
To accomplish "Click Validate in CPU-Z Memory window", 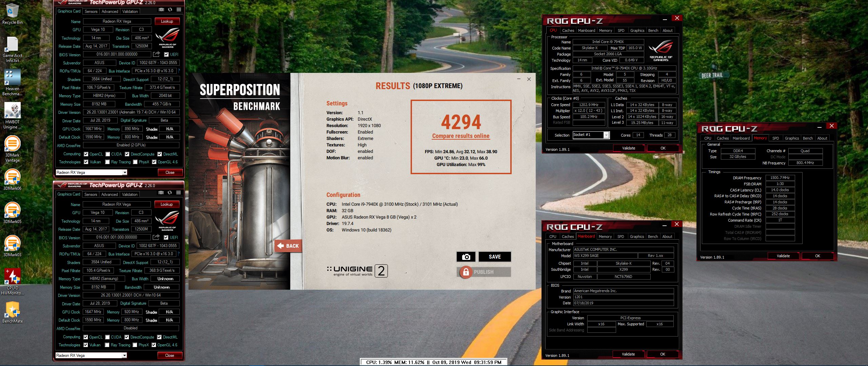I will pos(783,256).
